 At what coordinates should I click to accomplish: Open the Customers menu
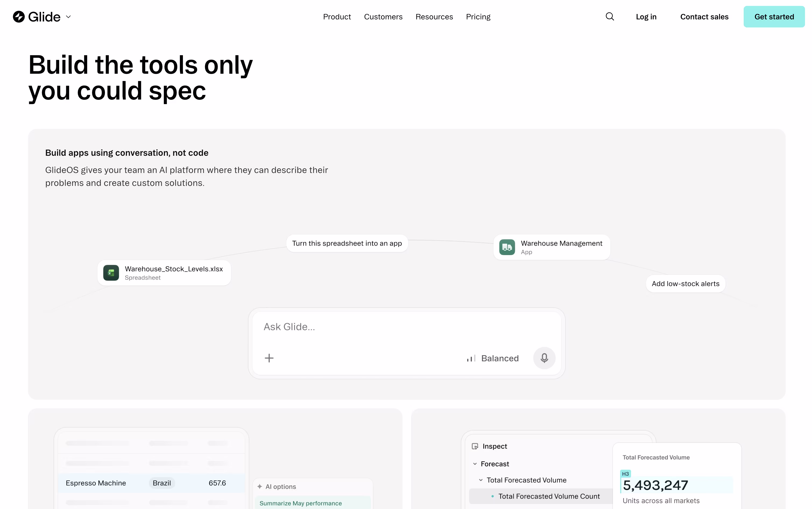click(x=383, y=17)
